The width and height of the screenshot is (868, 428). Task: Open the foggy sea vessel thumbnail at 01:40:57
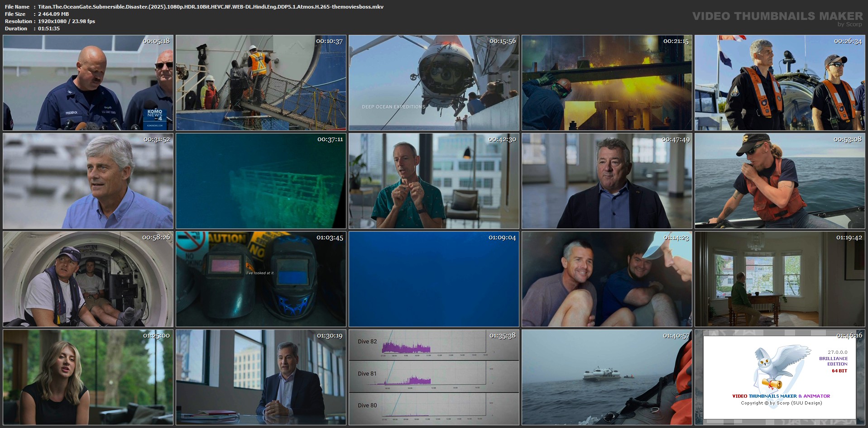pyautogui.click(x=607, y=377)
